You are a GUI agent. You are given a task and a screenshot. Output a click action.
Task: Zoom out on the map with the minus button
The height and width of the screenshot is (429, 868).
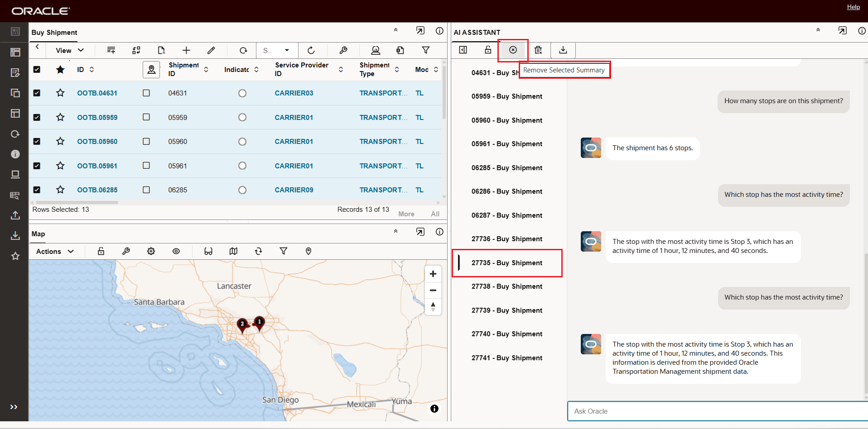click(x=433, y=291)
